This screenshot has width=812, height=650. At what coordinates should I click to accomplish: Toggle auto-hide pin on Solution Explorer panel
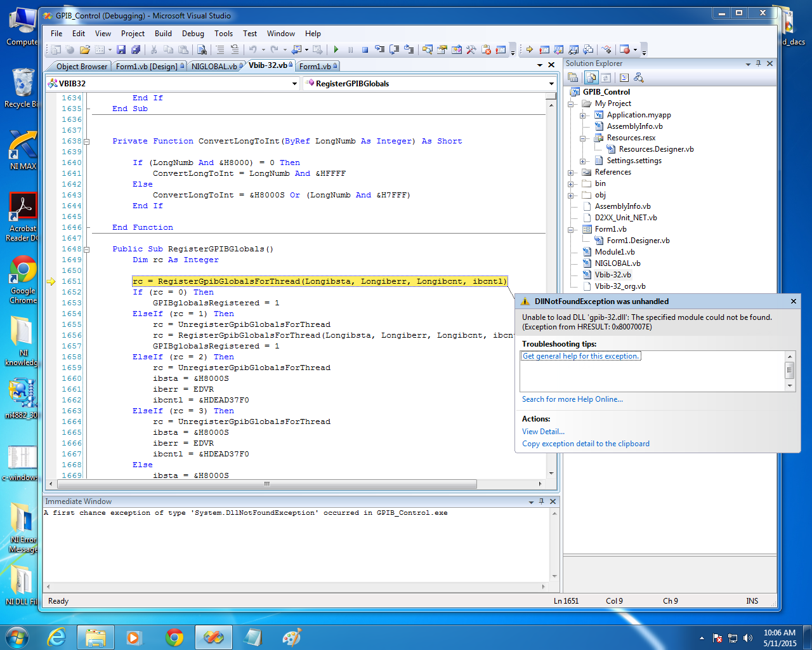coord(758,63)
